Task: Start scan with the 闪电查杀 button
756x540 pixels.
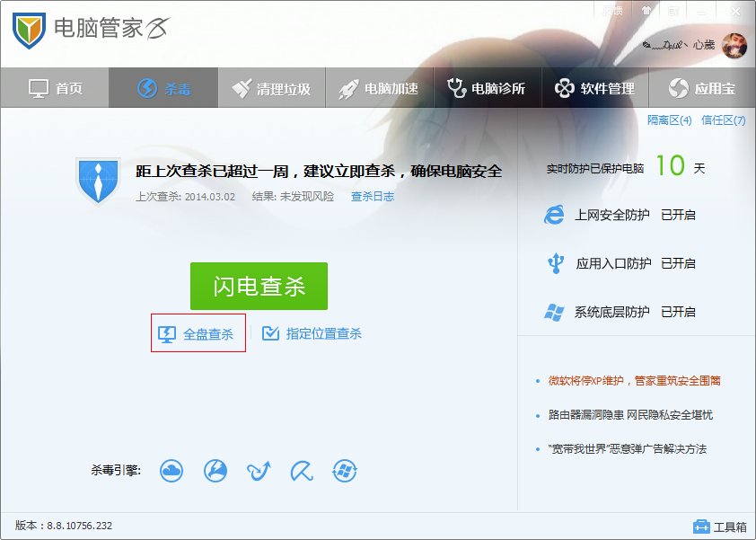Action: [259, 286]
